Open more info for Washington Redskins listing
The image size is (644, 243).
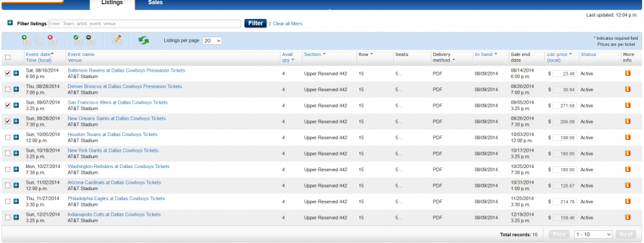pyautogui.click(x=628, y=169)
